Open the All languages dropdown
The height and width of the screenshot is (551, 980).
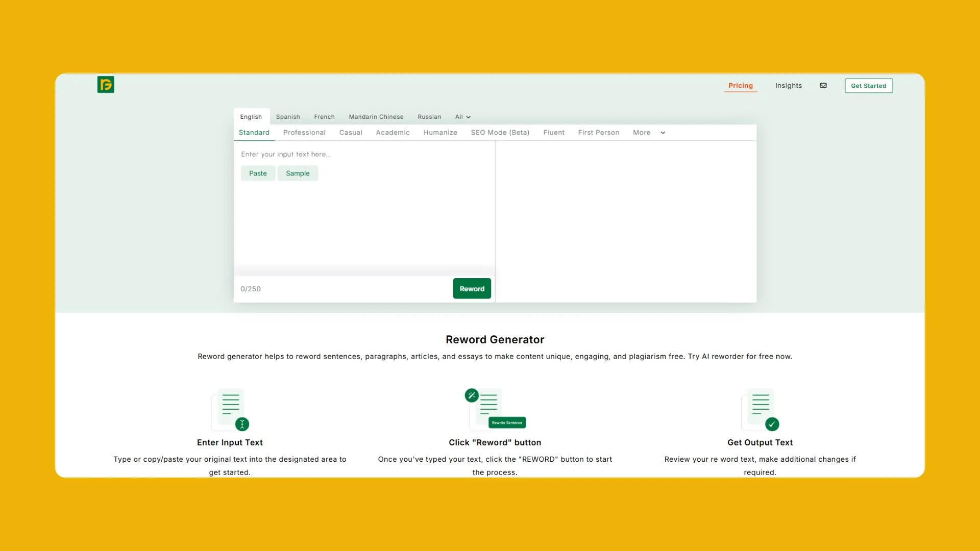(461, 117)
